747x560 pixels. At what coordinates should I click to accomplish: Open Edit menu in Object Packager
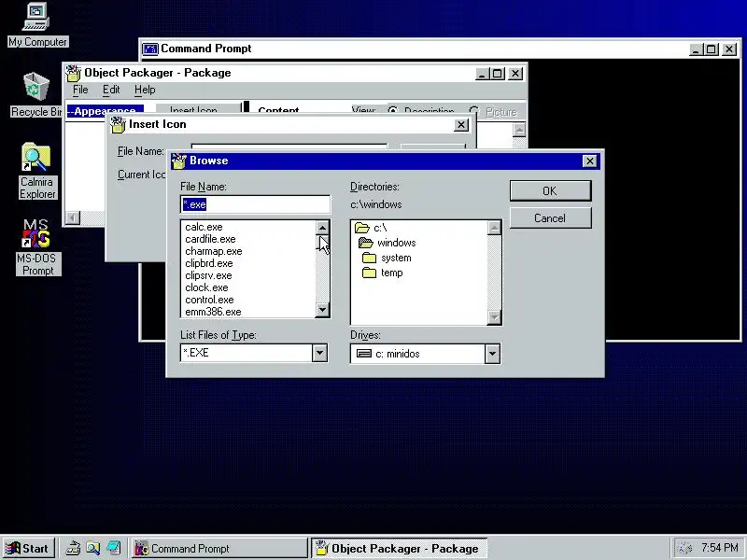click(x=111, y=90)
